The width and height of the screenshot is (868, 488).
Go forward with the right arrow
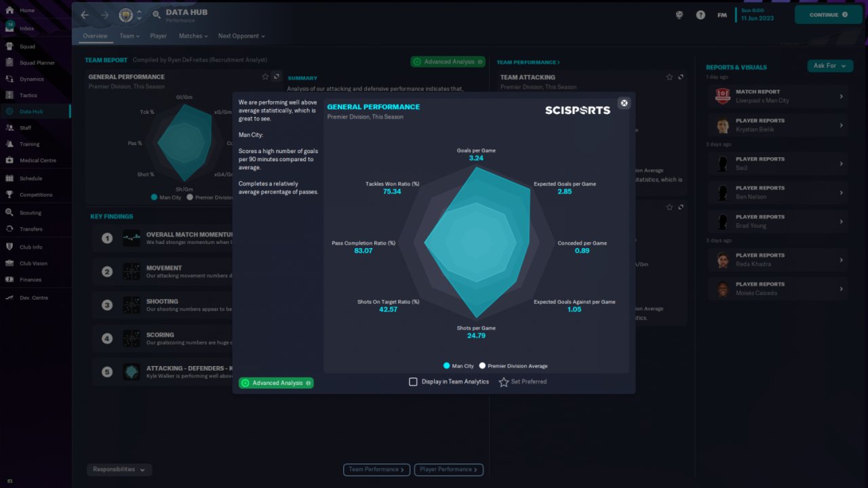coord(104,15)
